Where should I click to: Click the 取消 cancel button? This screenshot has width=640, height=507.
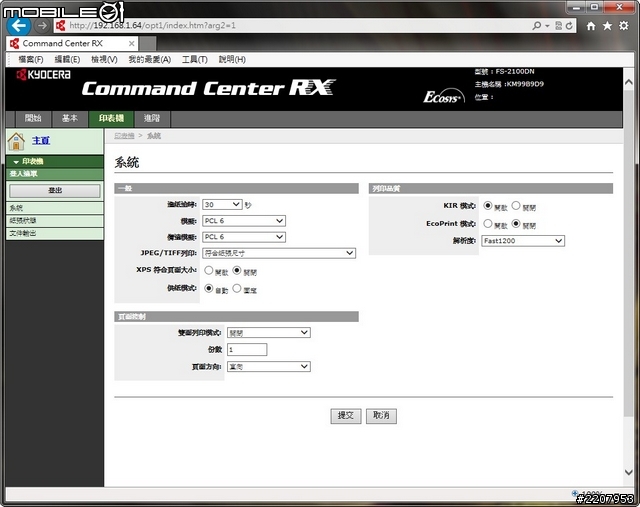[381, 416]
